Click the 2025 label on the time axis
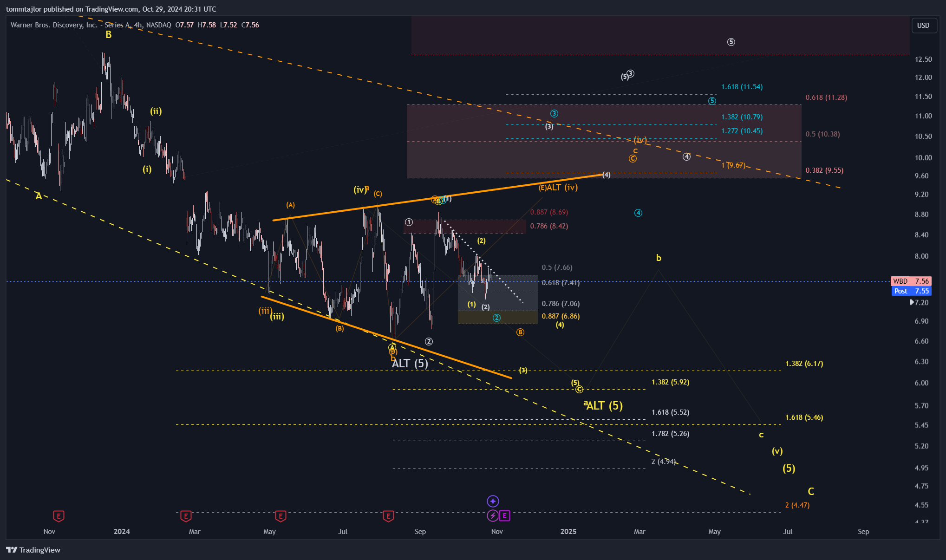 (568, 532)
